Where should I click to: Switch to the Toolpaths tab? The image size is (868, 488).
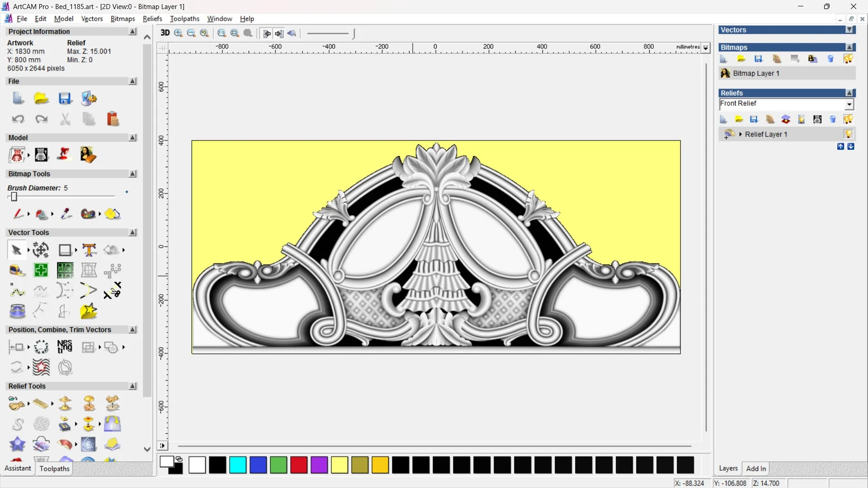coord(54,469)
